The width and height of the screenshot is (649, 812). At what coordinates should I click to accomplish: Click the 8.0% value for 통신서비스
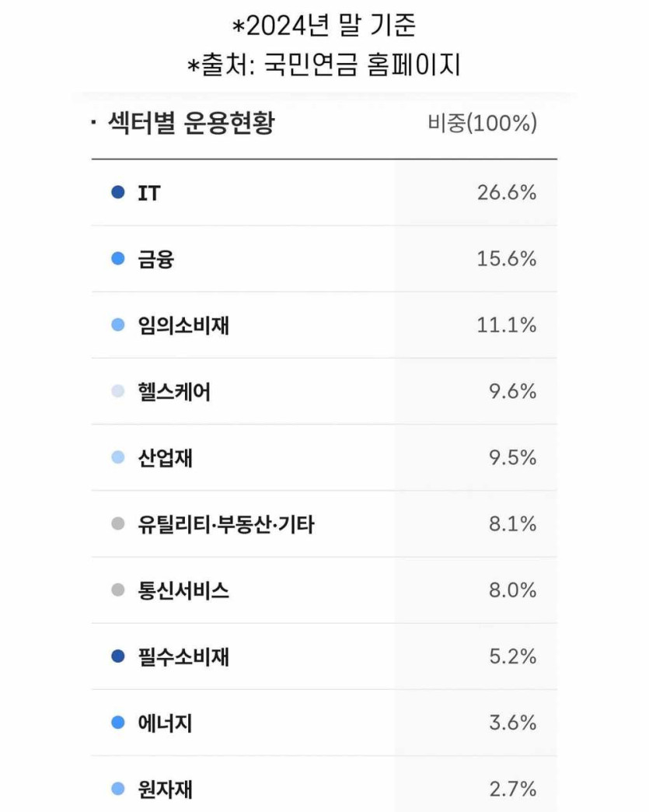(513, 590)
